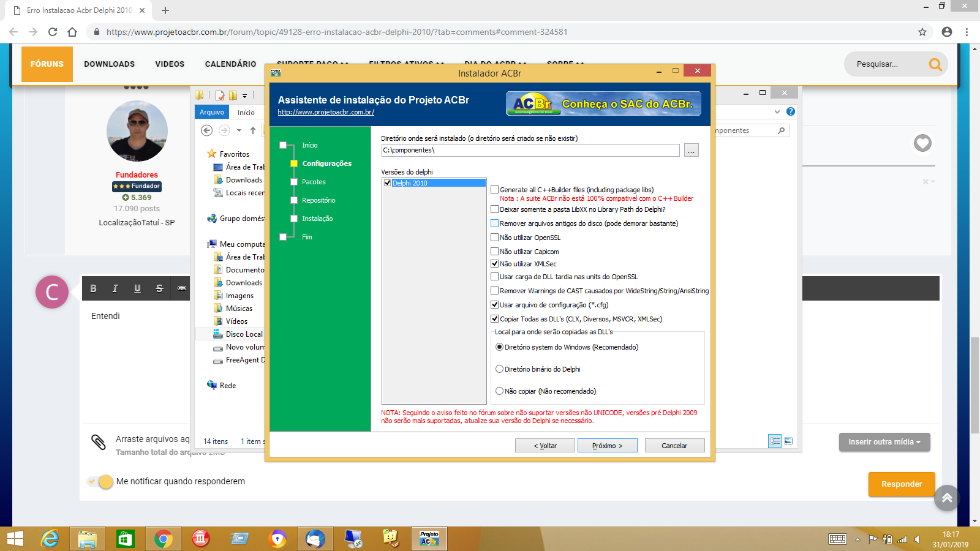Image resolution: width=980 pixels, height=551 pixels.
Task: Check Deixar somente a pasta LibXX option
Action: coord(494,209)
